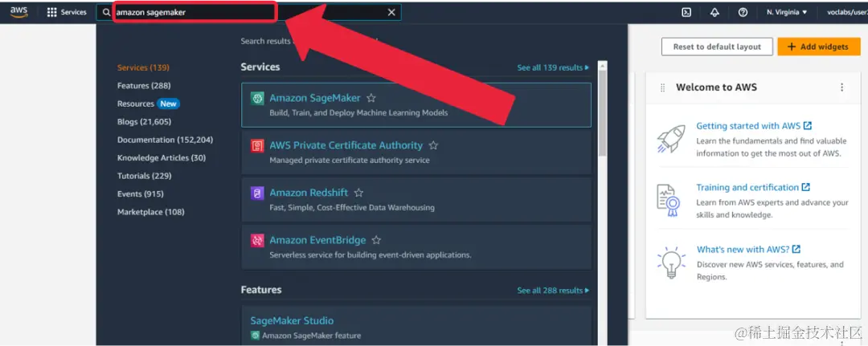Click the Fast, Simple, Cost-Effective Data Warehousing text
The width and height of the screenshot is (868, 346).
352,208
